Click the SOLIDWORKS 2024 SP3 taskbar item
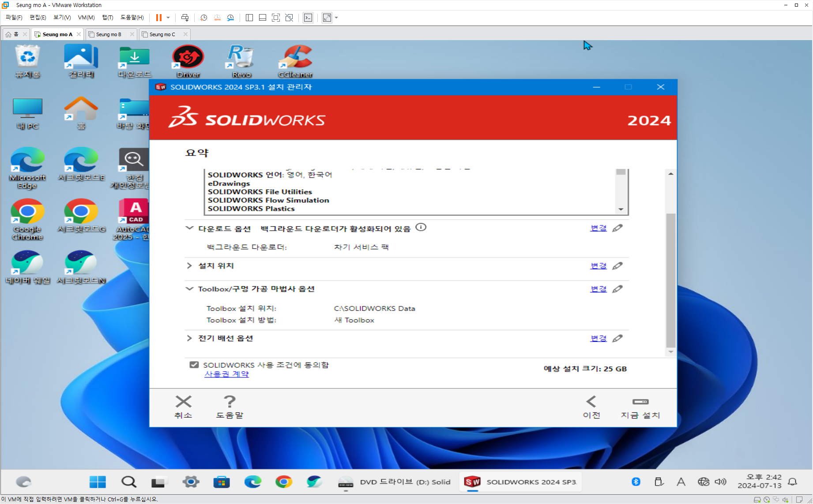 521,482
